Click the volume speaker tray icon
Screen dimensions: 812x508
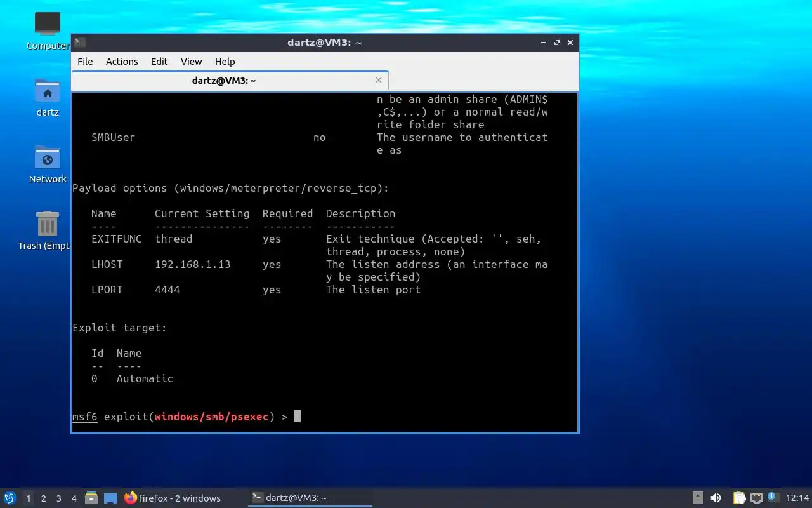[716, 498]
